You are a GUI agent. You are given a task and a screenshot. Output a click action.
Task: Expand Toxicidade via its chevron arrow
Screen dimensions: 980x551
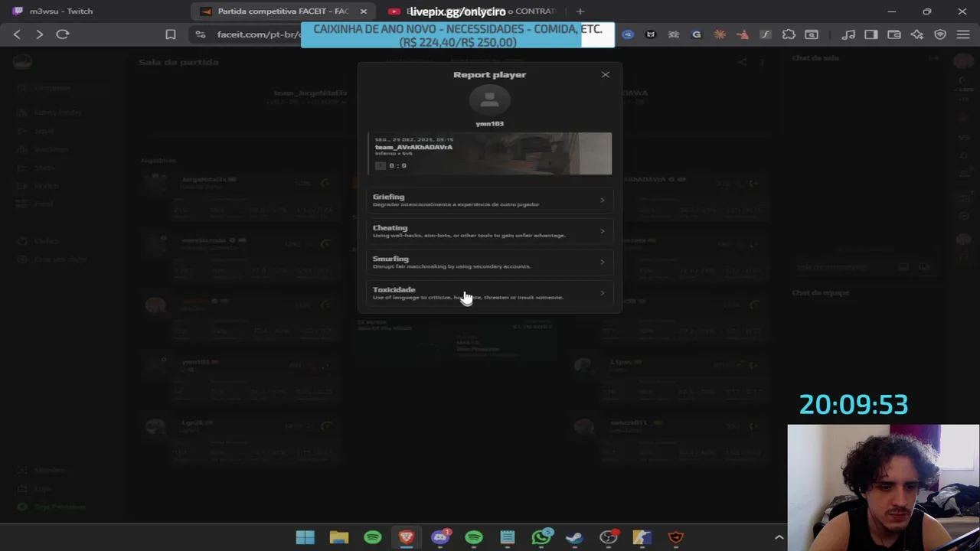[x=602, y=293]
